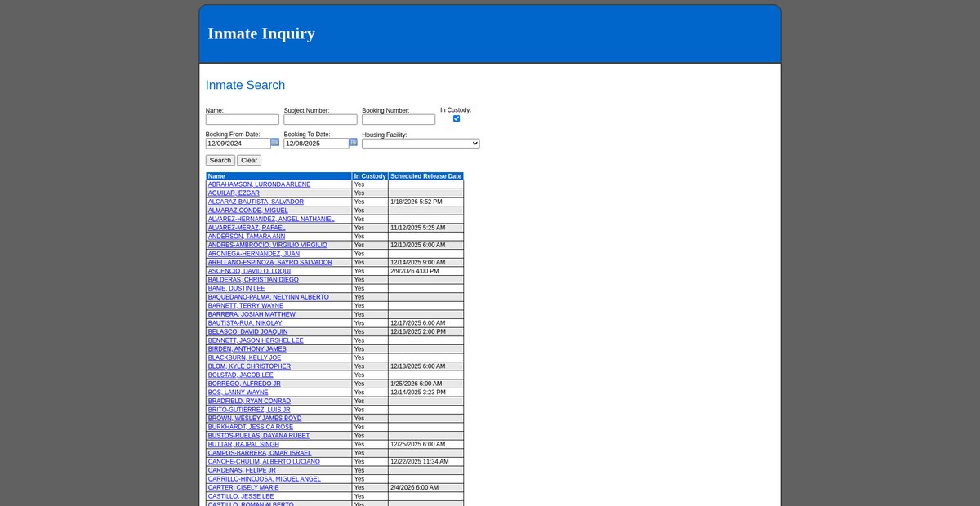This screenshot has height=506, width=980.
Task: Open CARTER, CISELY MARIE link
Action: click(x=243, y=487)
